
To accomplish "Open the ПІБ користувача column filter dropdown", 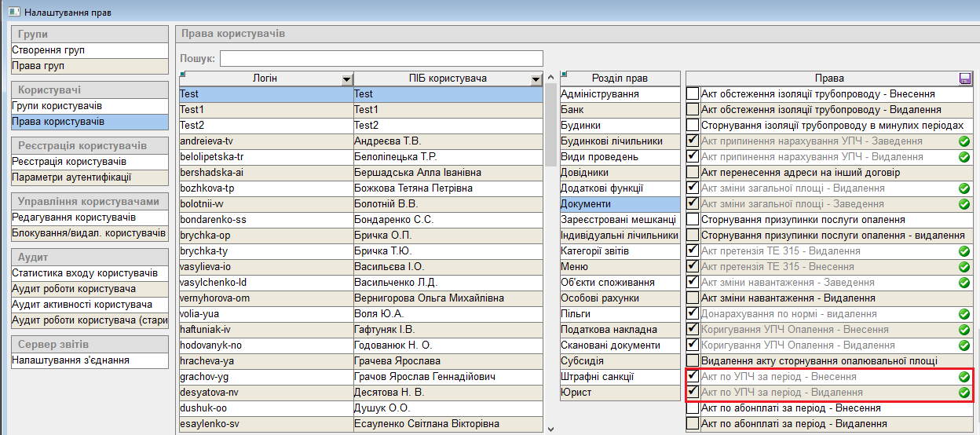I will [x=536, y=79].
